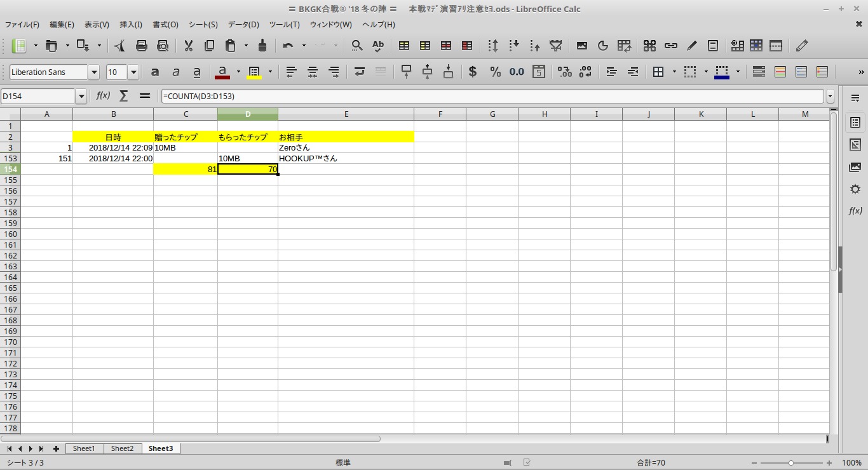868x470 pixels.
Task: Copy the selection to clipboard
Action: [x=209, y=46]
